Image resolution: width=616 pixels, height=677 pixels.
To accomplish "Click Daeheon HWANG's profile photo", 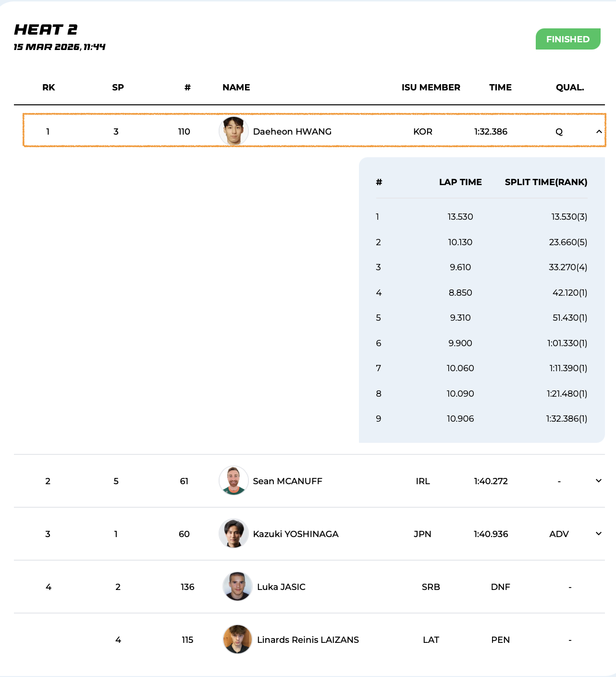I will [234, 131].
